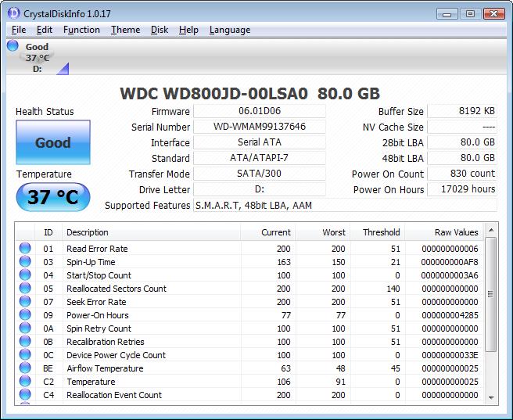Click status orb for Spin-Up Time
Viewport: 513px width, 420px height.
coord(25,262)
